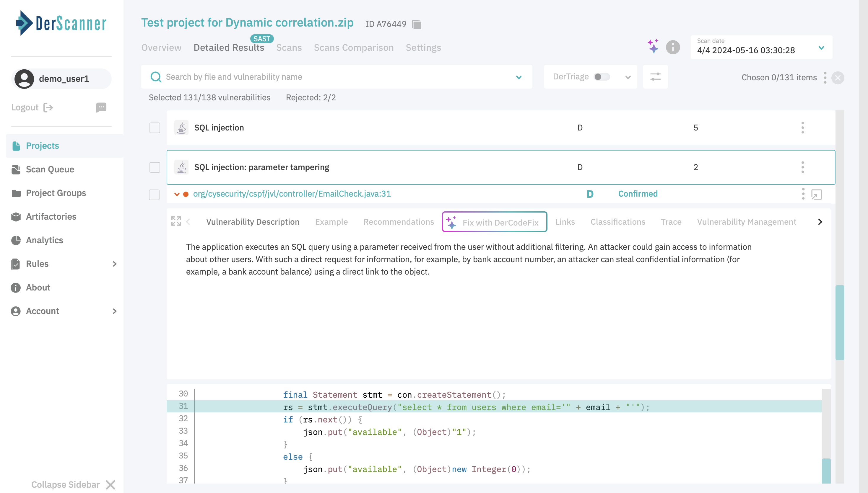Viewport: 868px width, 493px height.
Task: Tick checkbox for SQL injection row
Action: point(155,128)
